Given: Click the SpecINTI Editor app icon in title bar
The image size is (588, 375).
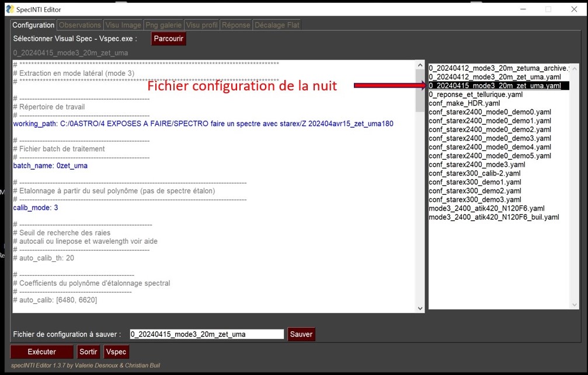Looking at the screenshot, I should tap(9, 9).
